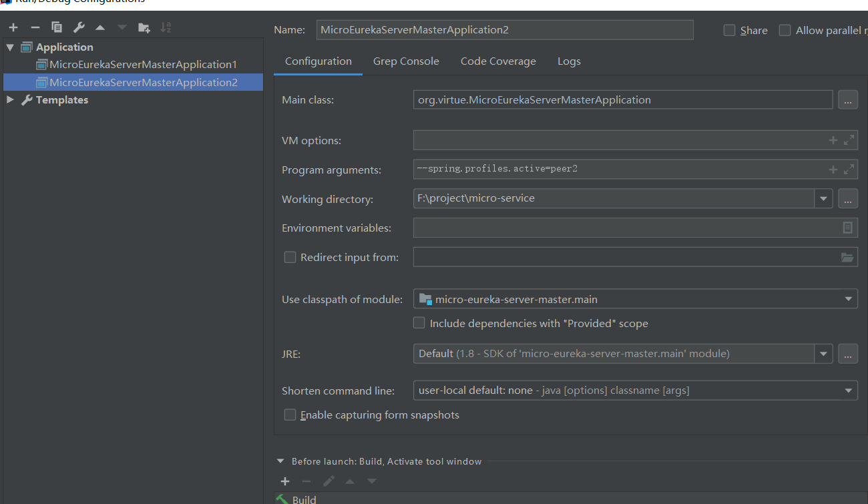This screenshot has height=504, width=868.
Task: Sort configurations alphabetically
Action: click(166, 27)
